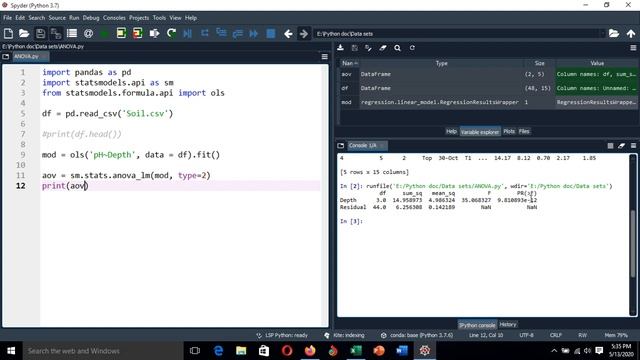Open editor pane options hamburger menu
The image size is (640, 360).
324,57
